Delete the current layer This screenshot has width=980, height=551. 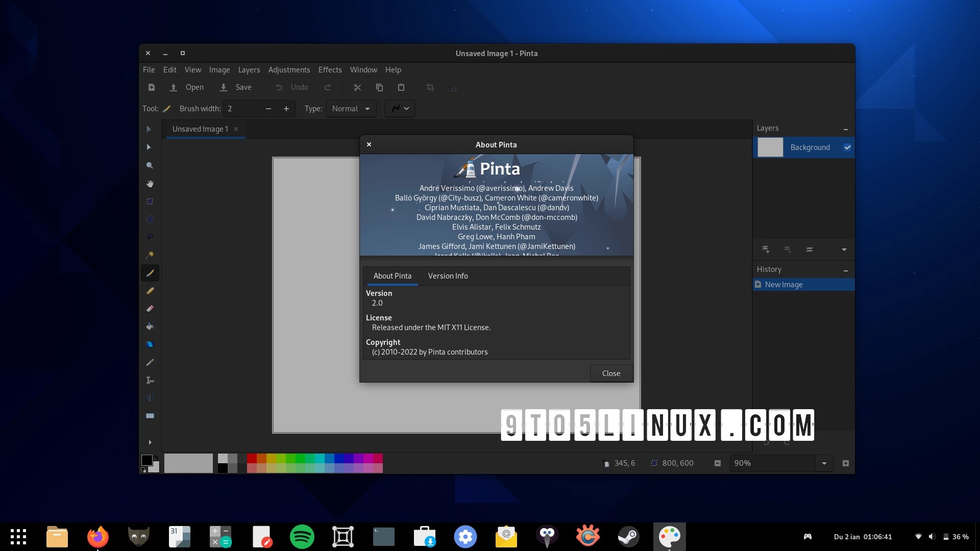tap(788, 249)
